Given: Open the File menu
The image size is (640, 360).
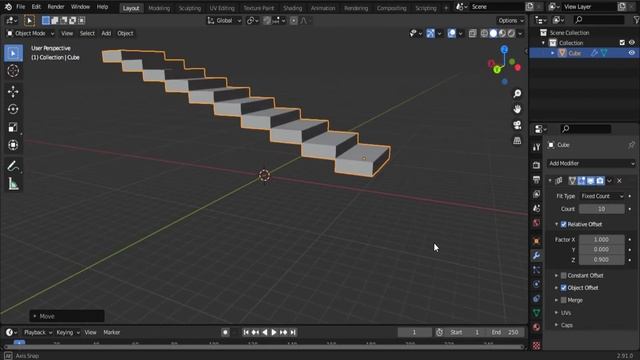Looking at the screenshot, I should click(20, 7).
